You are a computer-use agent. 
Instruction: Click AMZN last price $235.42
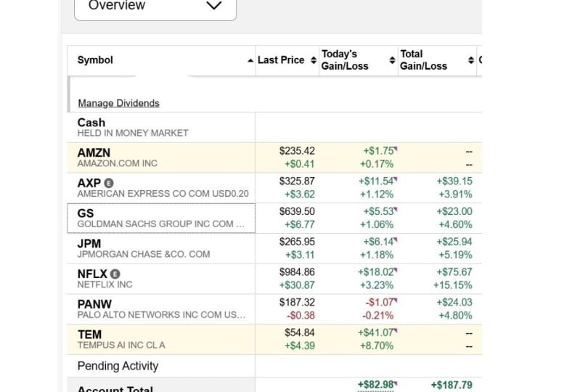(x=297, y=151)
